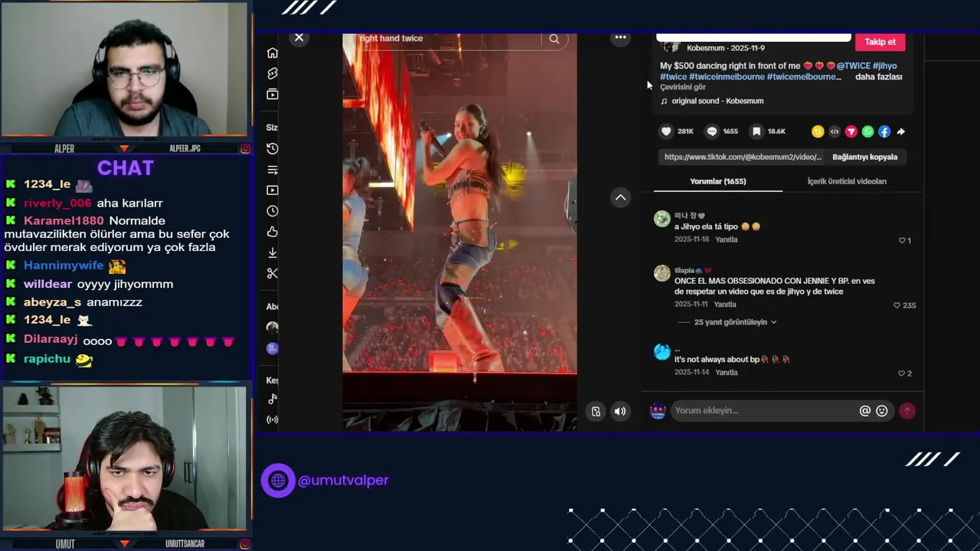Mute the video with speaker icon
Viewport: 980px width, 551px height.
click(x=620, y=412)
